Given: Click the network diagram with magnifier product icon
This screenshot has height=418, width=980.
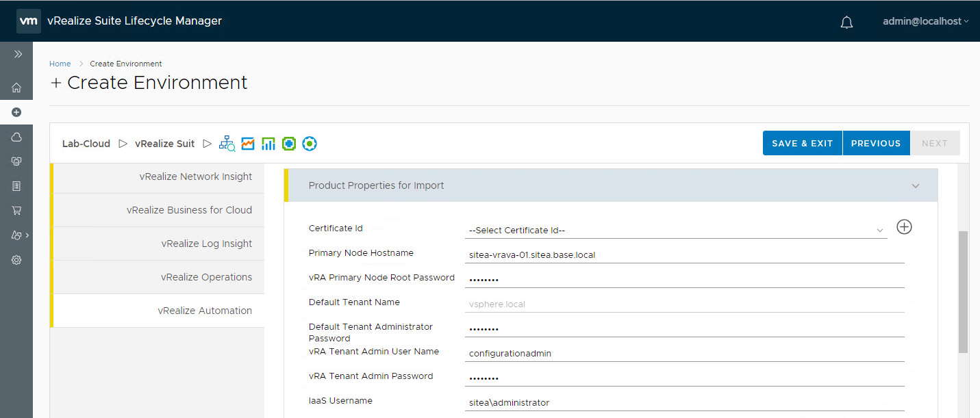Looking at the screenshot, I should pos(227,144).
